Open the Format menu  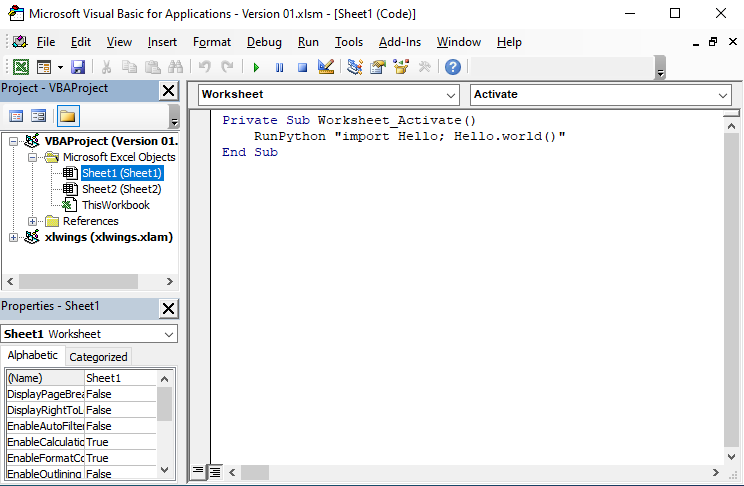click(x=212, y=42)
